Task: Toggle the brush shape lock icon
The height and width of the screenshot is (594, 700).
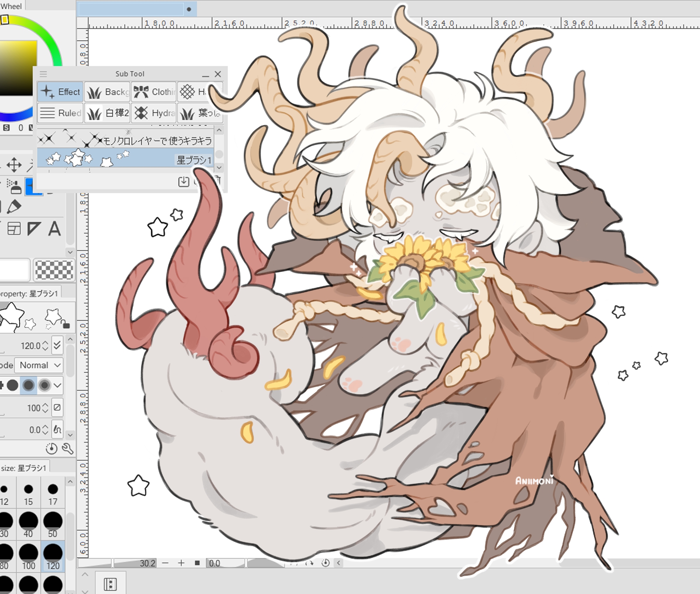Action: pos(66,325)
